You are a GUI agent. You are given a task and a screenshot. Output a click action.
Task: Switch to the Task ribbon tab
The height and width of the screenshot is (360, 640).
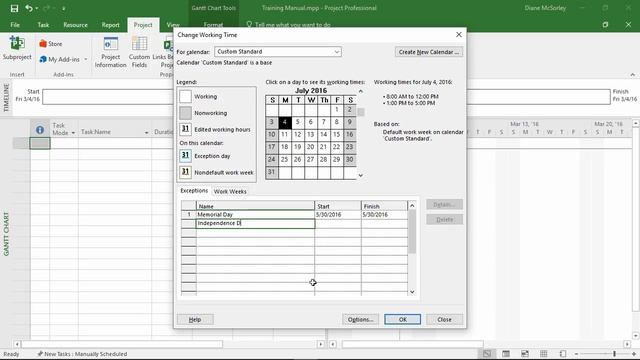[x=43, y=25]
